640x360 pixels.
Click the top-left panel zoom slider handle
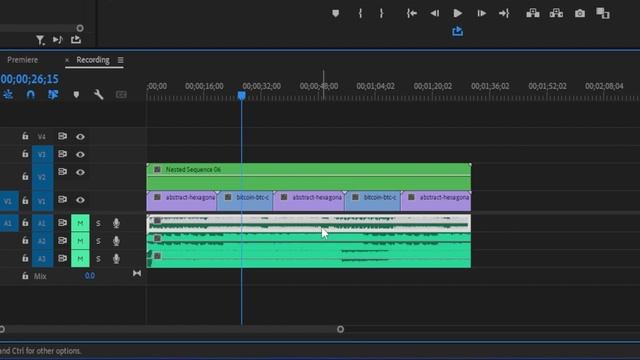[80, 28]
